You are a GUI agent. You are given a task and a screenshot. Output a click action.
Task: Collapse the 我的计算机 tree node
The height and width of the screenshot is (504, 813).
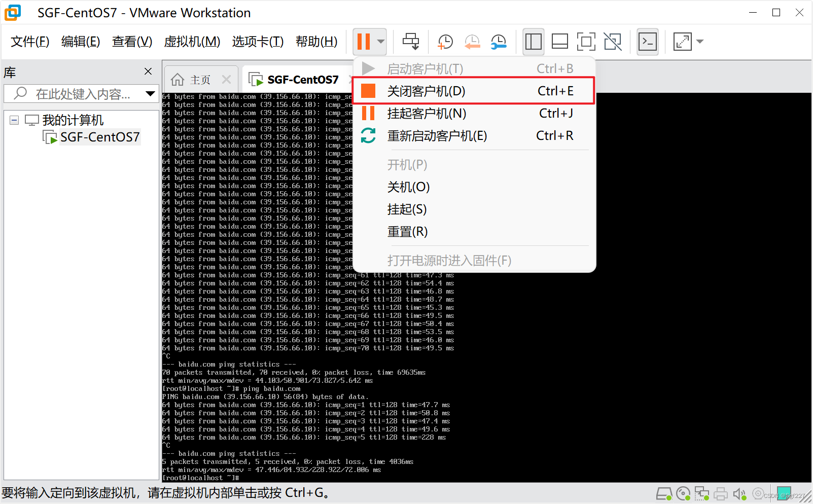pos(14,120)
